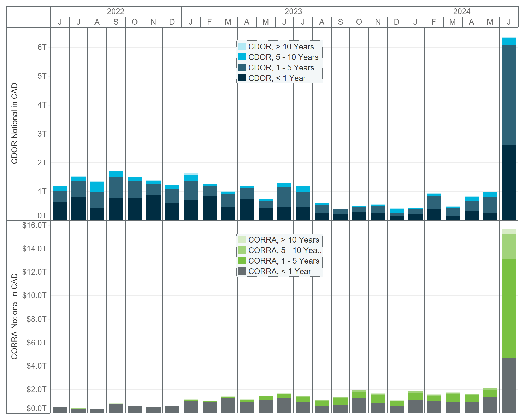Image resolution: width=525 pixels, height=420 pixels.
Task: Click the $14.0T axis label
Action: 34,249
